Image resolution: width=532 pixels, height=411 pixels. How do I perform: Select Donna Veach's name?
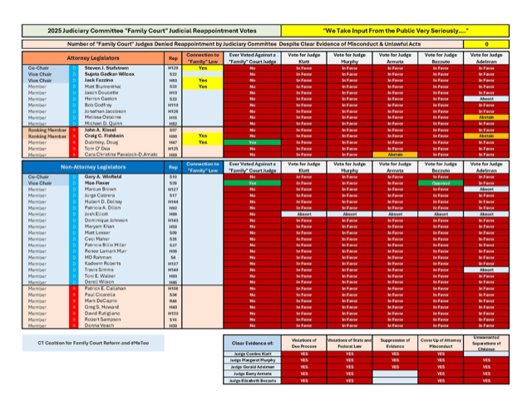[99, 325]
